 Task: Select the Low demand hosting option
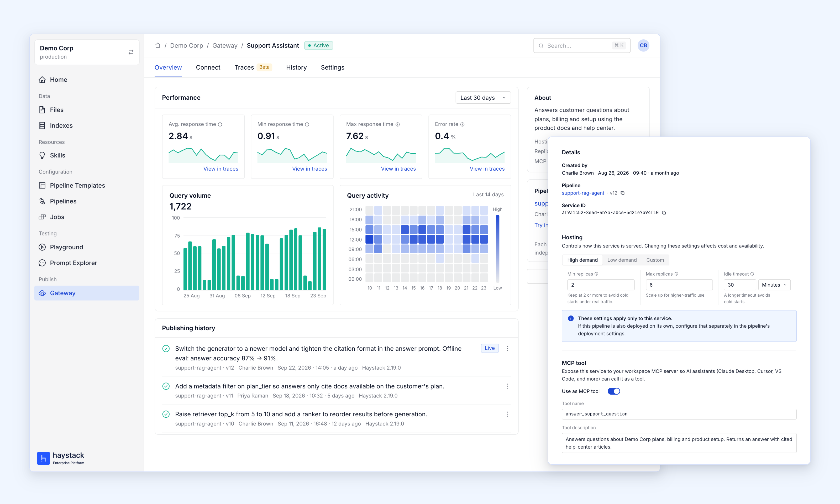tap(622, 260)
